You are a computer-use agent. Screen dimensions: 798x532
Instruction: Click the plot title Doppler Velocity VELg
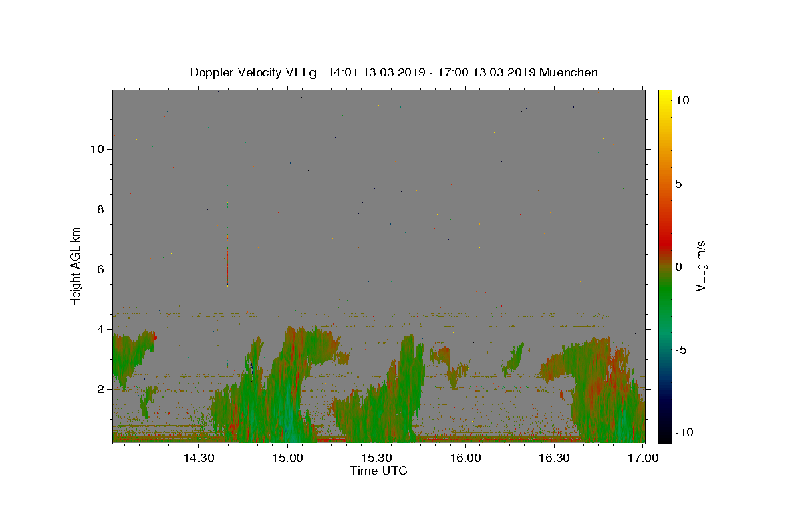(254, 72)
